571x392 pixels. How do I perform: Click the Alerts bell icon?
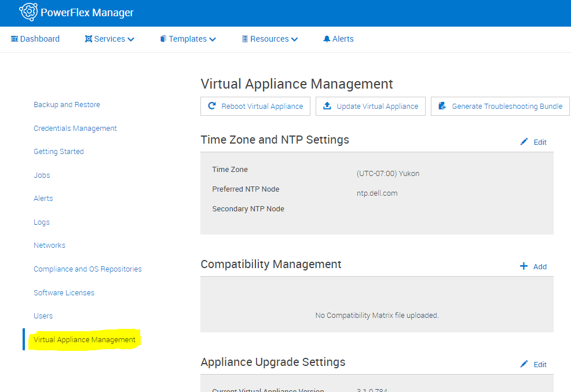326,39
